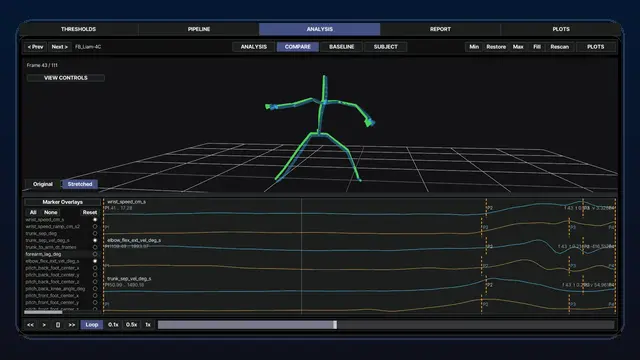The height and width of the screenshot is (360, 640).
Task: Go to next file with Next button
Action: point(60,47)
